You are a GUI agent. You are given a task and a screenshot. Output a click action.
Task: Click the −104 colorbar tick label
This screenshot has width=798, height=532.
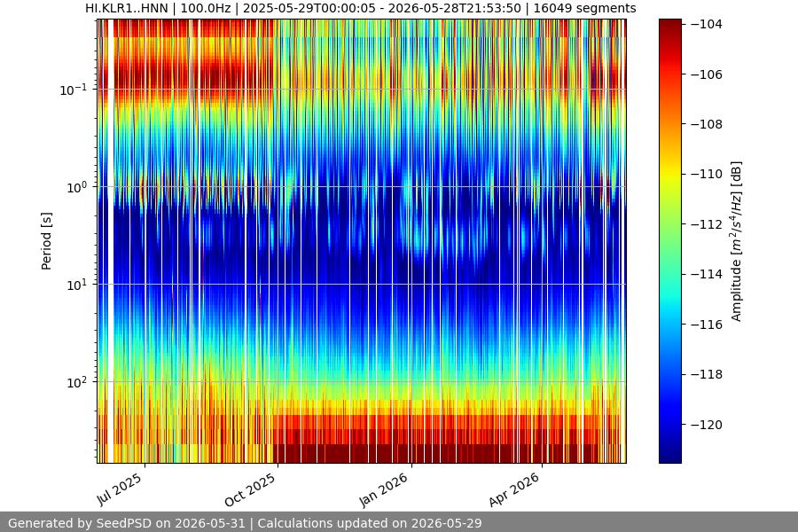(x=707, y=24)
